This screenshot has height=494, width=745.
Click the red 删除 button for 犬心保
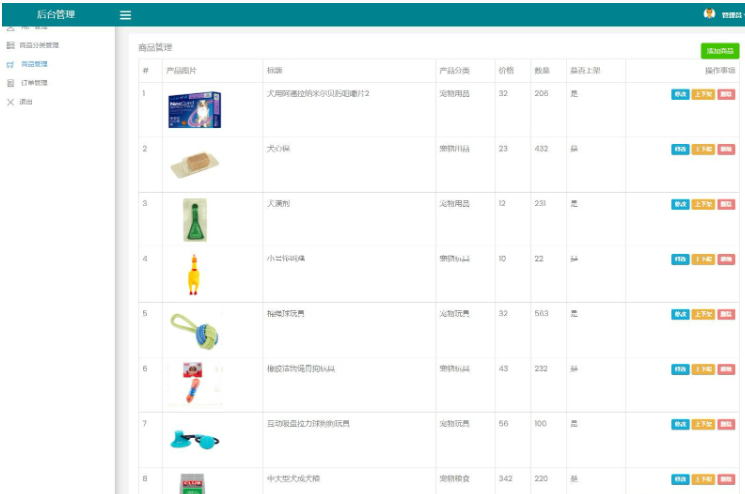click(x=726, y=149)
